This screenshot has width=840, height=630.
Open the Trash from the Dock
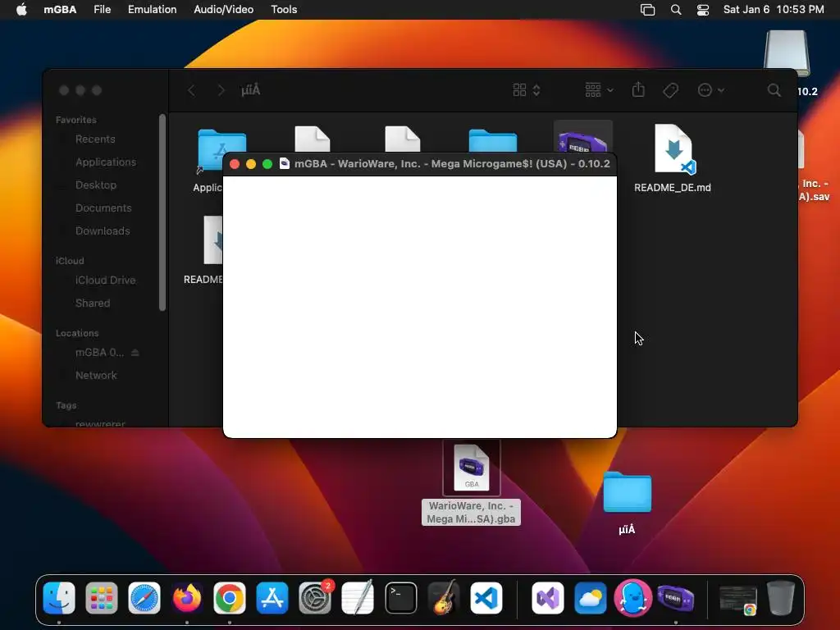[781, 598]
